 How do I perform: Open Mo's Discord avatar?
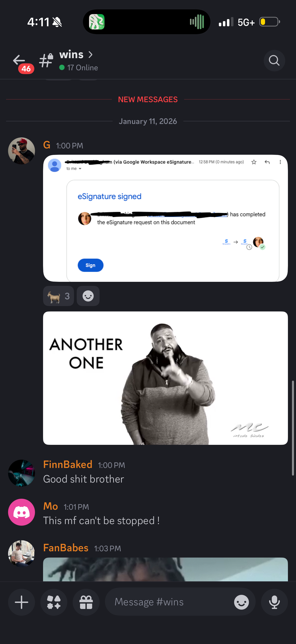[22, 512]
